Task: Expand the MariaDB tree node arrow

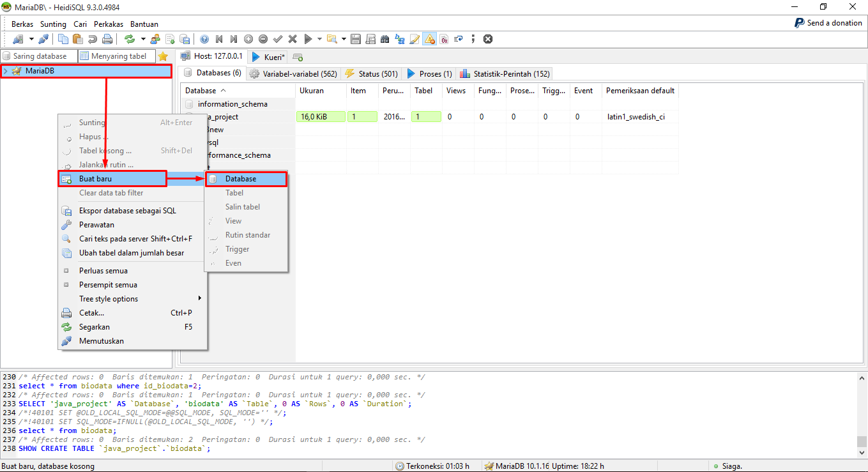Action: (x=6, y=71)
